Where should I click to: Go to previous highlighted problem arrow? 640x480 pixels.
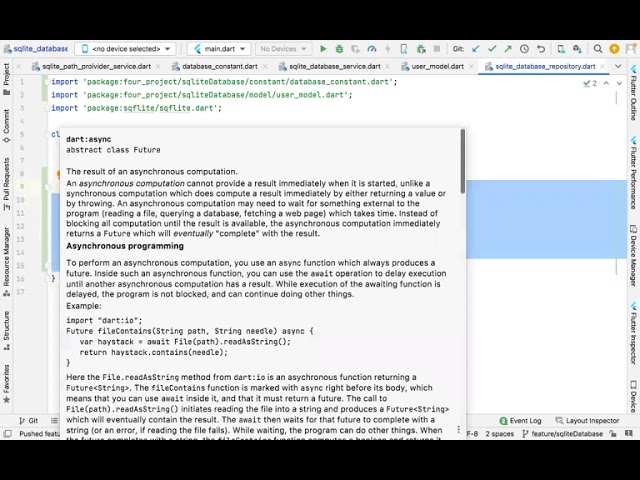coord(607,83)
